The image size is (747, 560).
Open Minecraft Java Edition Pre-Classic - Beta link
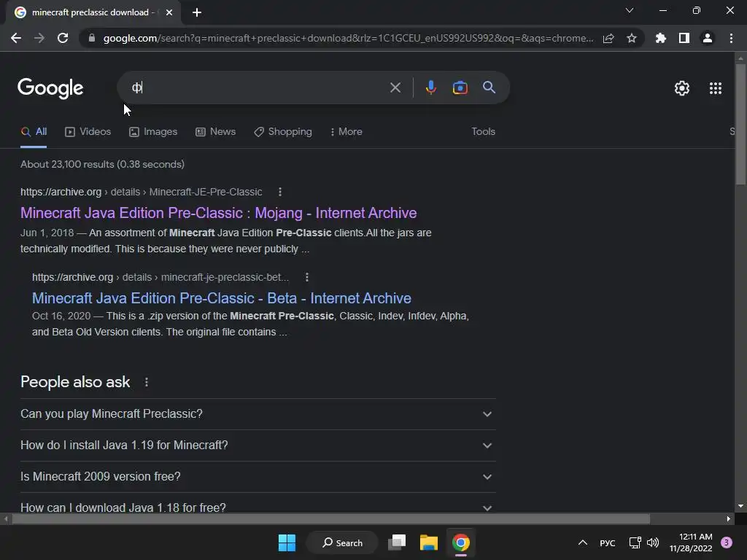click(x=222, y=298)
